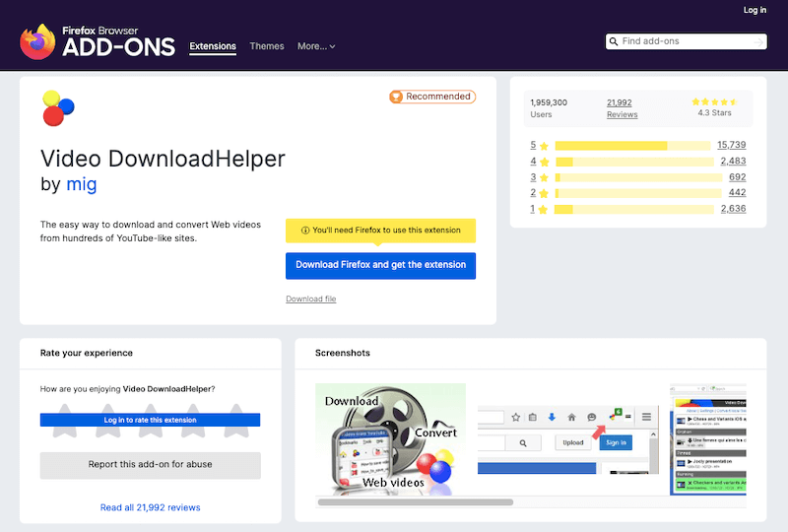Viewport: 788px width, 532px height.
Task: Click the Video DownloadHelper three-balls icon
Action: point(58,108)
